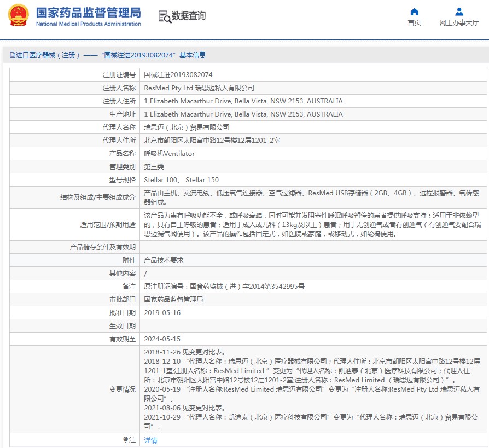Open the 数据查询 search icon
Viewport: 489px width, 448px height.
[x=165, y=16]
